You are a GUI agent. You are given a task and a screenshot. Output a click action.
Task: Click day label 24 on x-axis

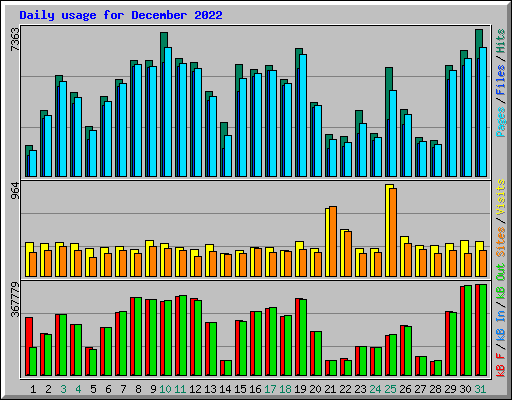click(375, 389)
